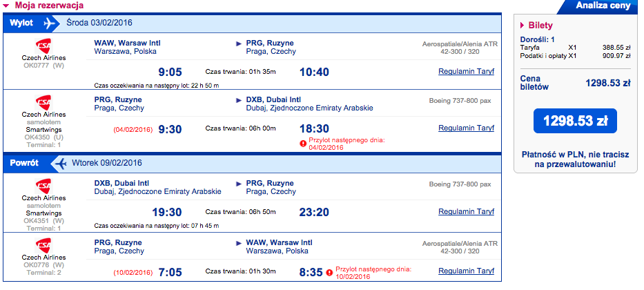Click the red warning icon beside the 8:35 arrival
This screenshot has width=644, height=290.
(329, 272)
